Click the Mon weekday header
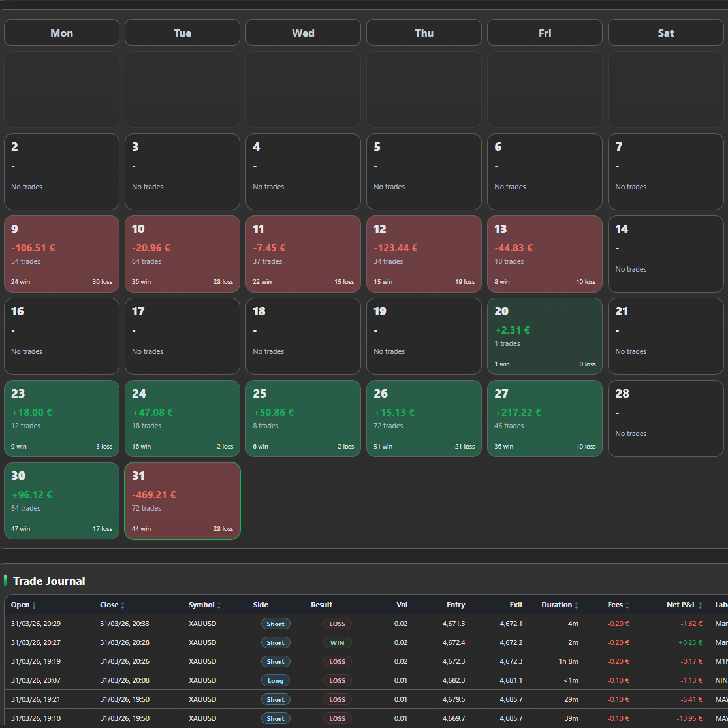728x728 pixels. (61, 33)
